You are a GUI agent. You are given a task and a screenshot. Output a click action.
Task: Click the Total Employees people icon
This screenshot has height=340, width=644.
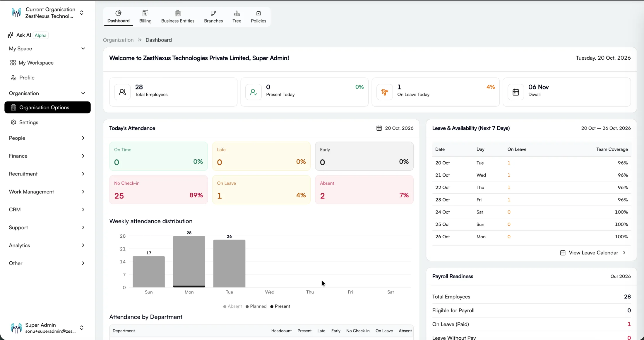(x=122, y=92)
